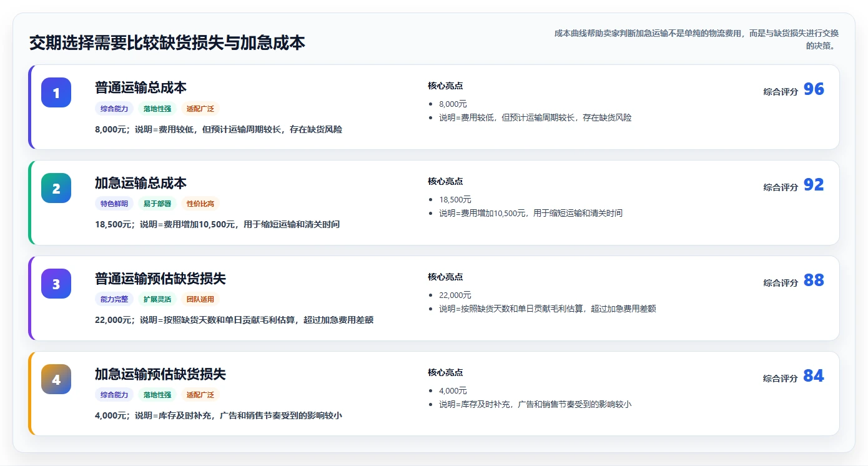The width and height of the screenshot is (868, 466).
Task: Click the 特色鲜明 tag
Action: [114, 204]
